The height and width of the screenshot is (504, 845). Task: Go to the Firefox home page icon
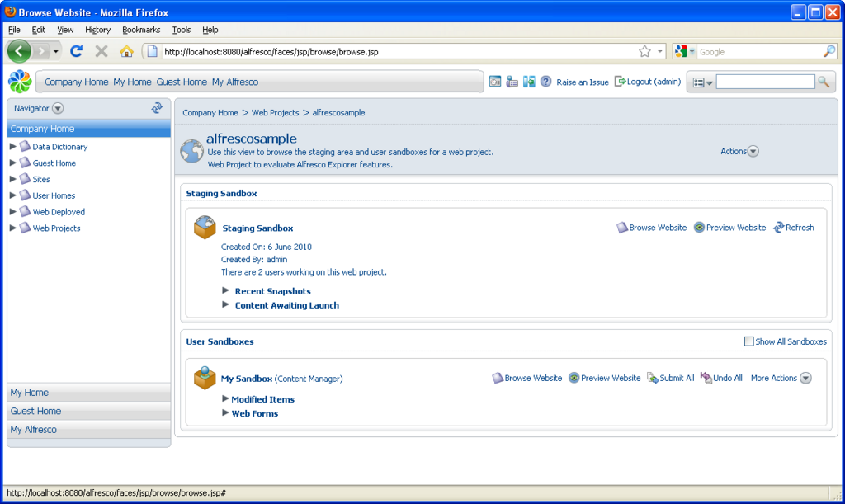(126, 51)
